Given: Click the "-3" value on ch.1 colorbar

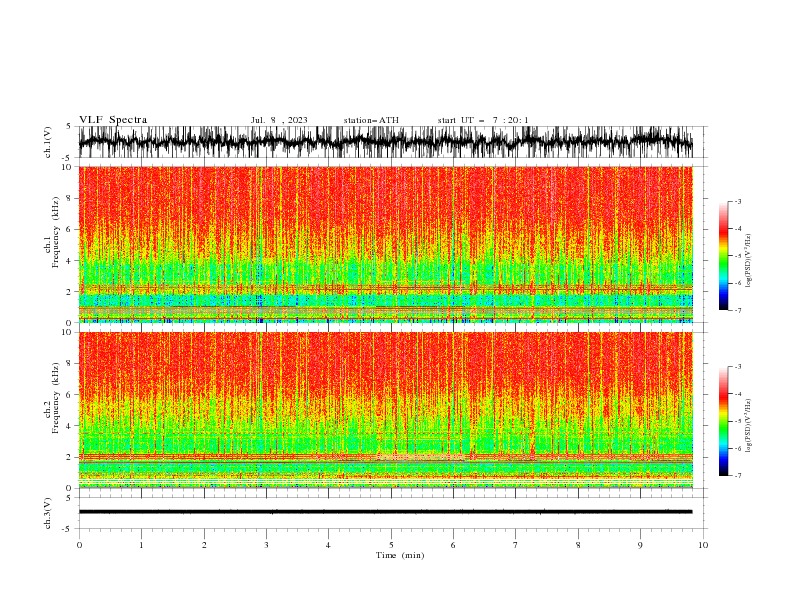Looking at the screenshot, I should [737, 201].
